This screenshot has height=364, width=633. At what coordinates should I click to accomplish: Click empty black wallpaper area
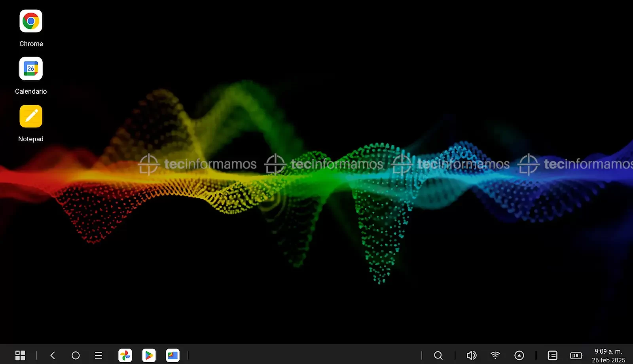point(396,59)
